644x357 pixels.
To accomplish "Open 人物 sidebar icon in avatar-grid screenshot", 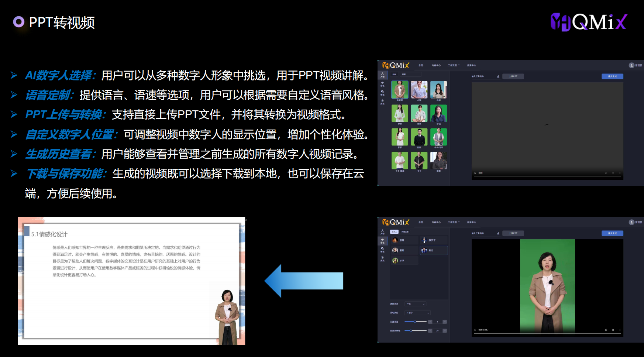I will tap(382, 75).
